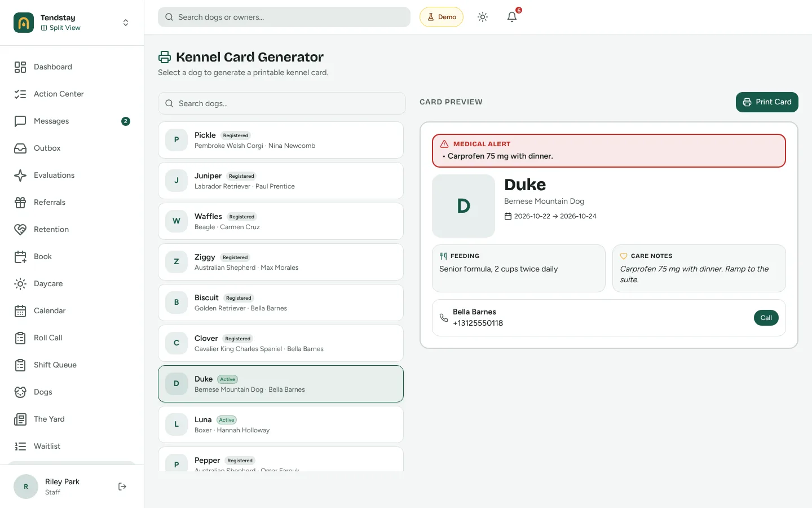Select the Pepper dog entry
This screenshot has width=812, height=508.
point(281,459)
